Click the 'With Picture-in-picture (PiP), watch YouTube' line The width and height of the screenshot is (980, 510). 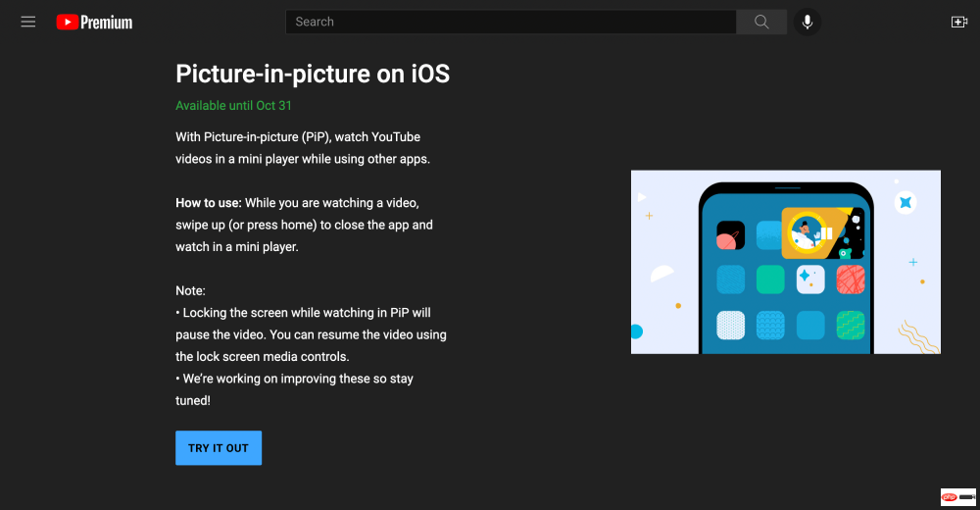pyautogui.click(x=298, y=137)
